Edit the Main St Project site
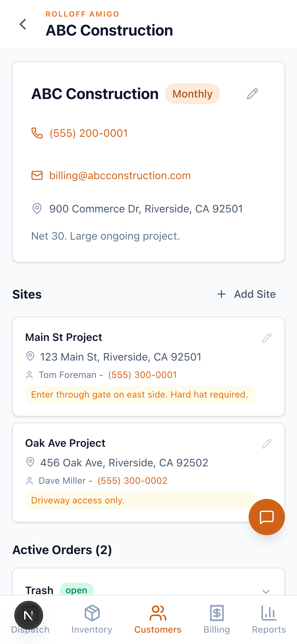Image resolution: width=297 pixels, height=644 pixels. (x=267, y=338)
